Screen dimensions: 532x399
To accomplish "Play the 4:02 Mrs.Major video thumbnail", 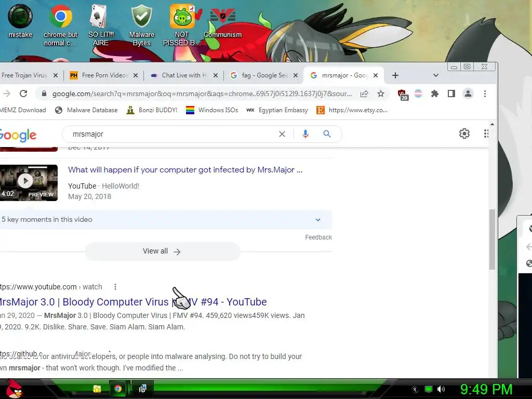I will 29,182.
